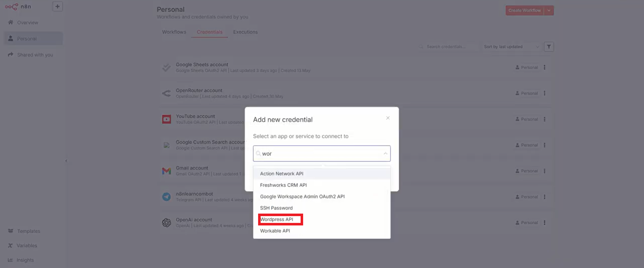Open the Sort by last updated dropdown
The height and width of the screenshot is (268, 644).
click(x=511, y=47)
